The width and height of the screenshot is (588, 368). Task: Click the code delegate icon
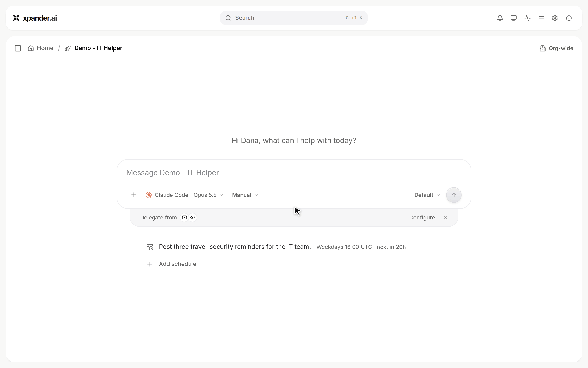click(193, 217)
